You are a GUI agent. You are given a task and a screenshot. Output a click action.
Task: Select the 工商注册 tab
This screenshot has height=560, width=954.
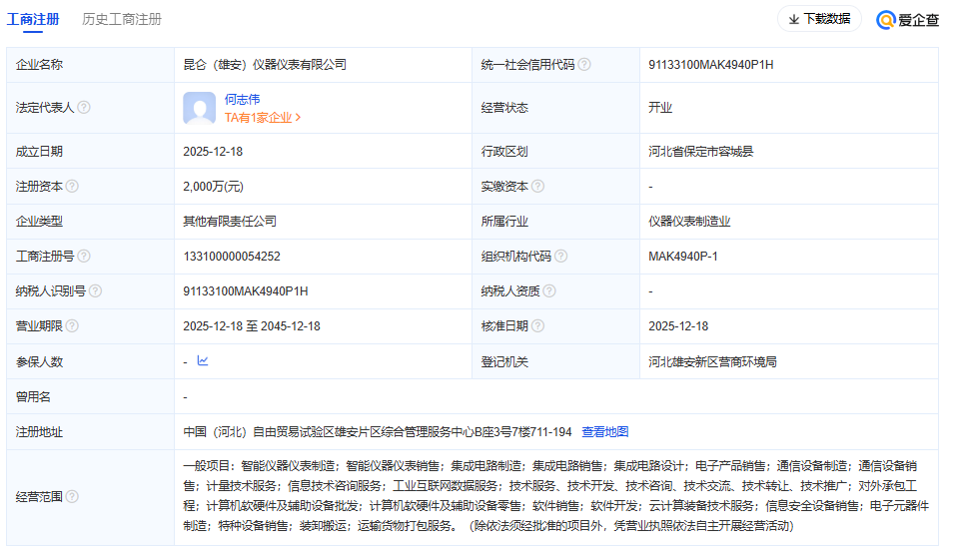[x=33, y=19]
